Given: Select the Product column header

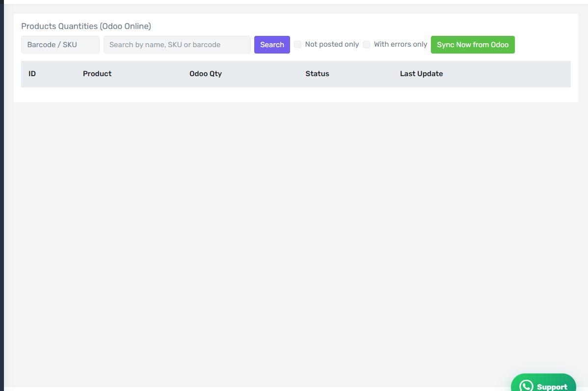Looking at the screenshot, I should [97, 74].
